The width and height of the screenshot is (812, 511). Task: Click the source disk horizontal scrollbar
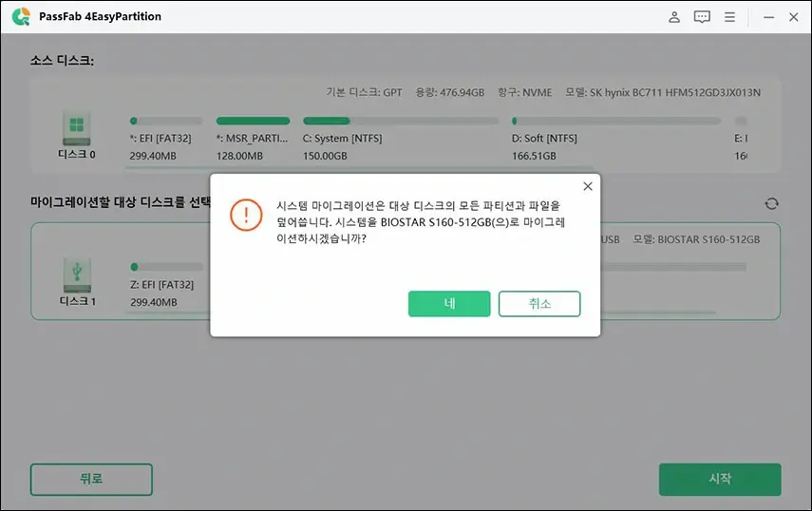(359, 167)
